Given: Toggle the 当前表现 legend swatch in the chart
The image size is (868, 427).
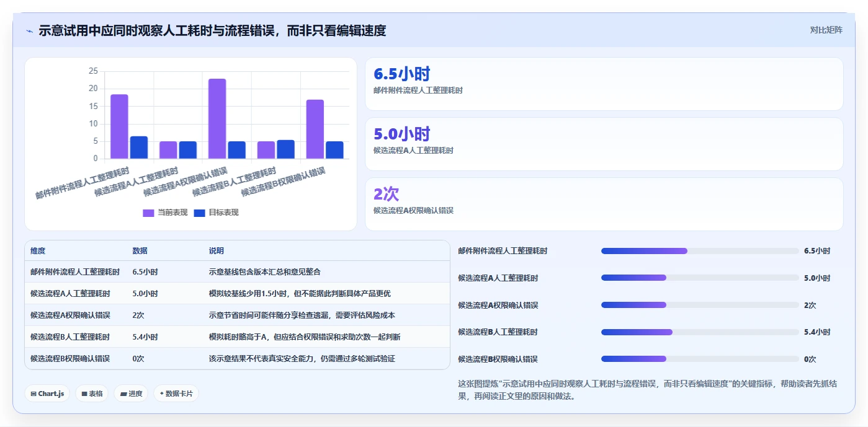Looking at the screenshot, I should click(148, 213).
